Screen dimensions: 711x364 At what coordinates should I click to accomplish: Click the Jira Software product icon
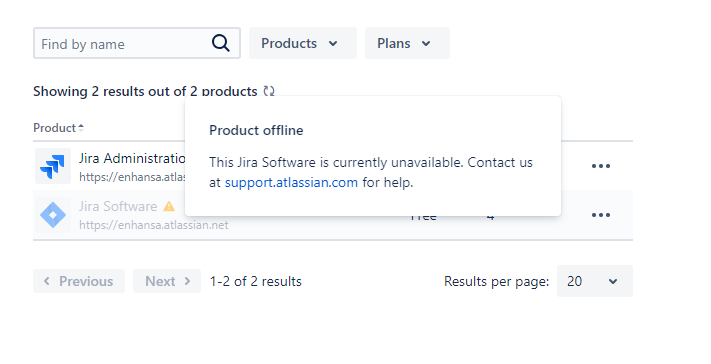tap(53, 215)
